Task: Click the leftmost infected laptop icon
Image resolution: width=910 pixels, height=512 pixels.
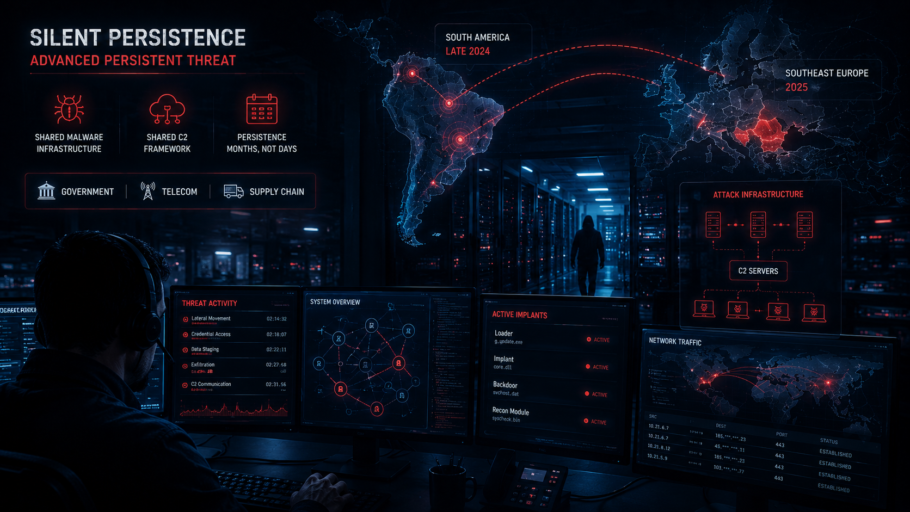Action: tap(704, 309)
